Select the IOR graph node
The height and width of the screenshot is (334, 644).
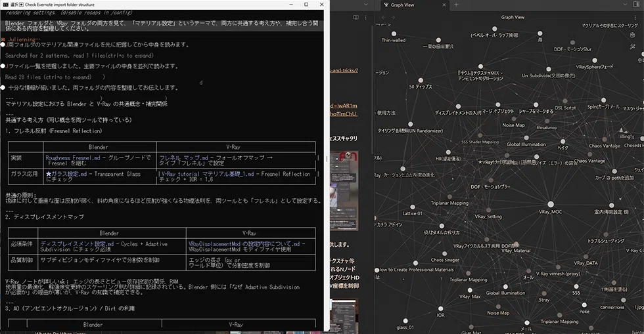440,308
